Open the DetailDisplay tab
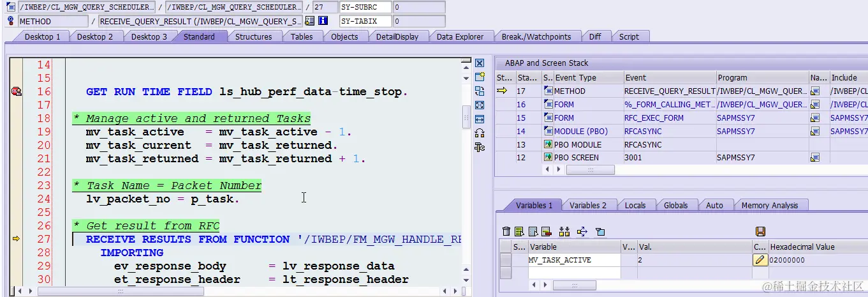 pos(397,36)
